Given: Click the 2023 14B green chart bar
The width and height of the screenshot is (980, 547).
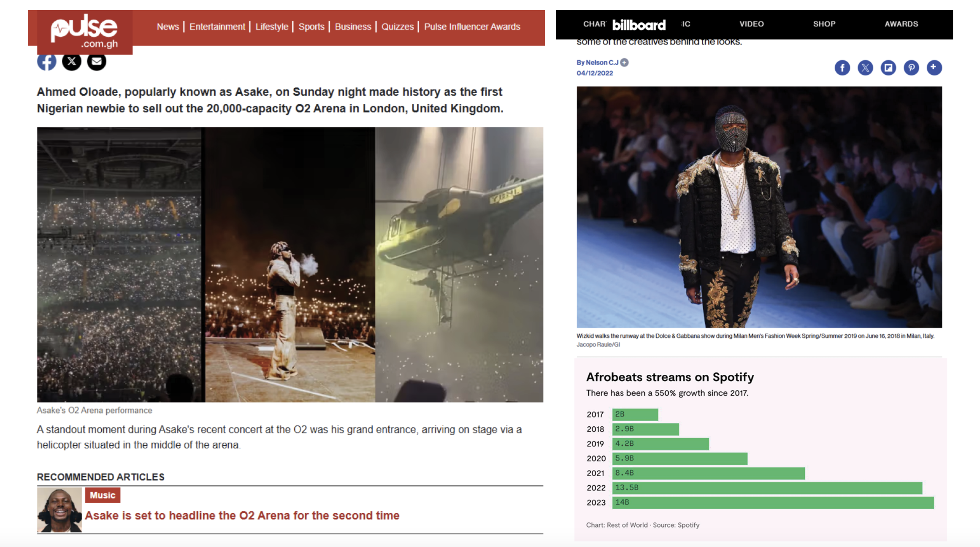Looking at the screenshot, I should [x=773, y=502].
